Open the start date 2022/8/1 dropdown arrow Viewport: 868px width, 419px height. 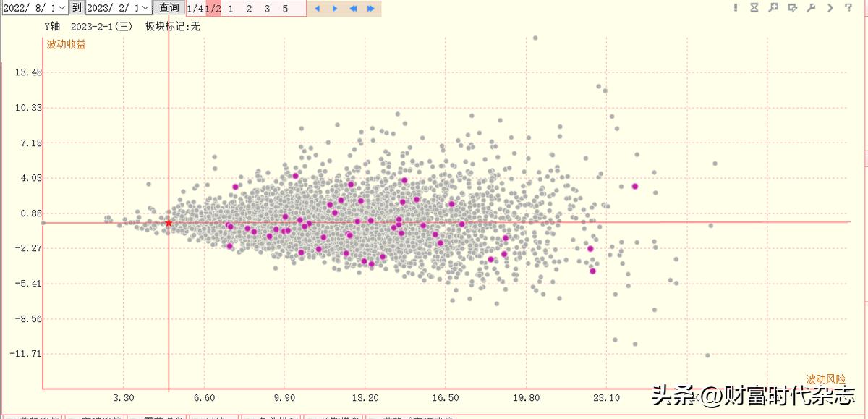(x=61, y=7)
